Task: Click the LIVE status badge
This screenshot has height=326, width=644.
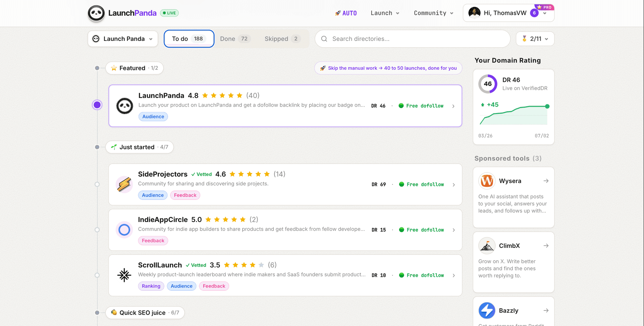Action: click(169, 13)
